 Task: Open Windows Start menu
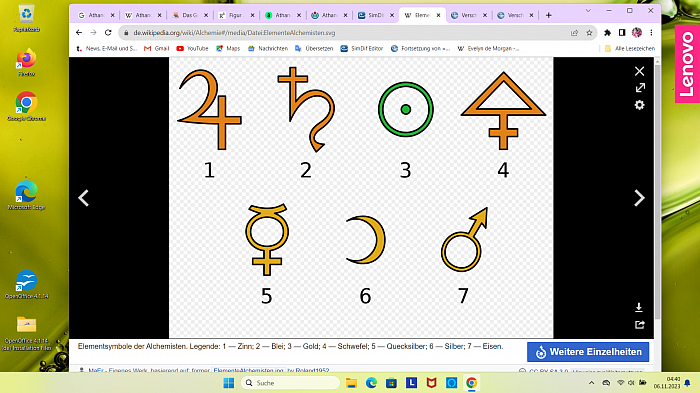[229, 383]
